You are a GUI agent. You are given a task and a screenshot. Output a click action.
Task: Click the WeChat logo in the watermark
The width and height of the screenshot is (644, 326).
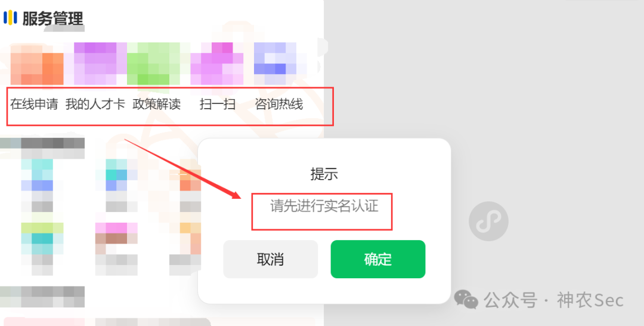coord(466,300)
